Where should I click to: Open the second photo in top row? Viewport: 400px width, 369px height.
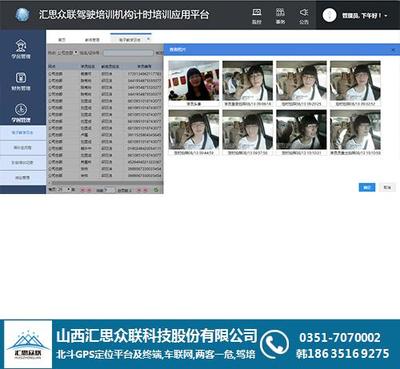pyautogui.click(x=248, y=81)
